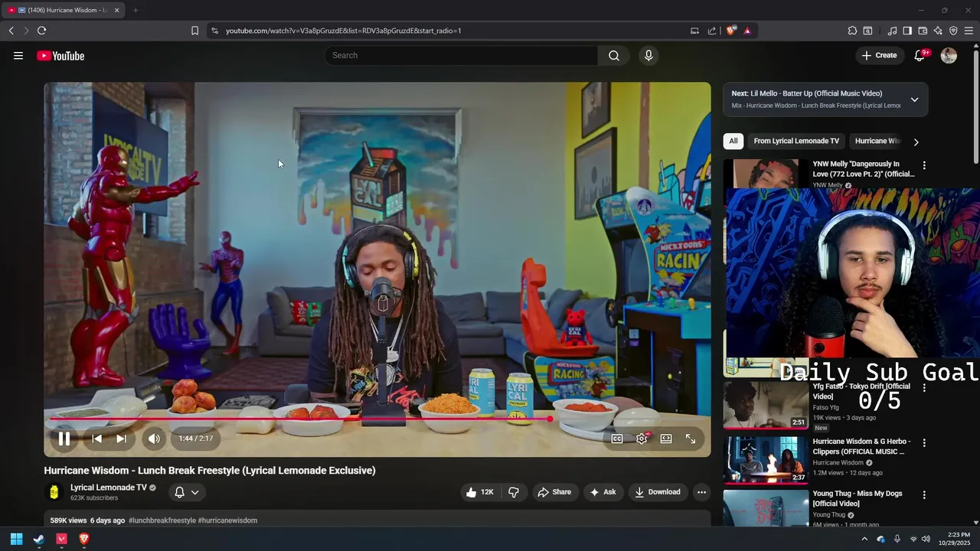The image size is (980, 551).
Task: Select From Lyrical Lemonade TV chip
Action: click(796, 141)
